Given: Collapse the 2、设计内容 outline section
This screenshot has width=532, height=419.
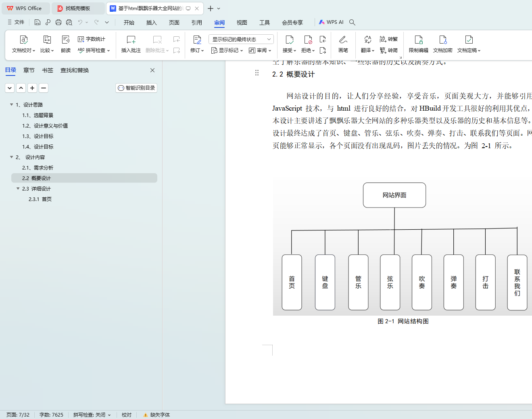Looking at the screenshot, I should click(x=11, y=157).
